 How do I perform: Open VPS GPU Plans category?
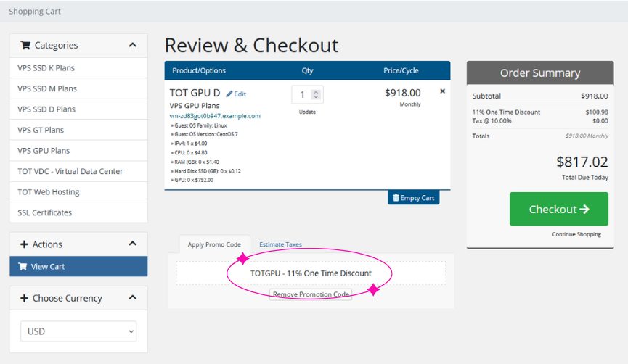click(44, 151)
